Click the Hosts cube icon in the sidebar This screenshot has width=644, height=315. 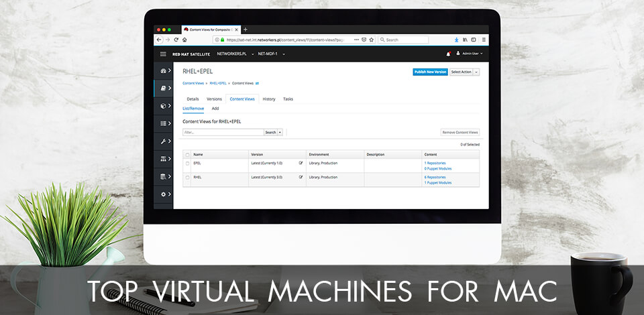tap(163, 106)
